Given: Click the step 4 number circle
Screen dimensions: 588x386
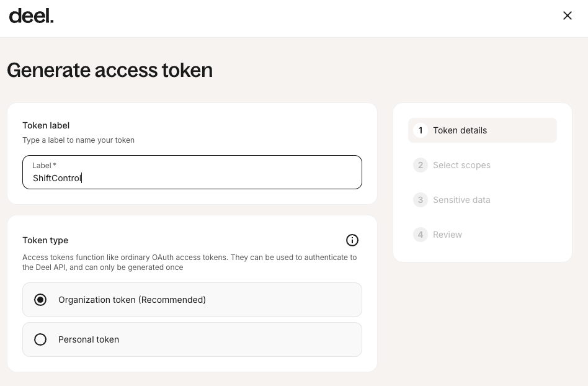Looking at the screenshot, I should pyautogui.click(x=421, y=235).
